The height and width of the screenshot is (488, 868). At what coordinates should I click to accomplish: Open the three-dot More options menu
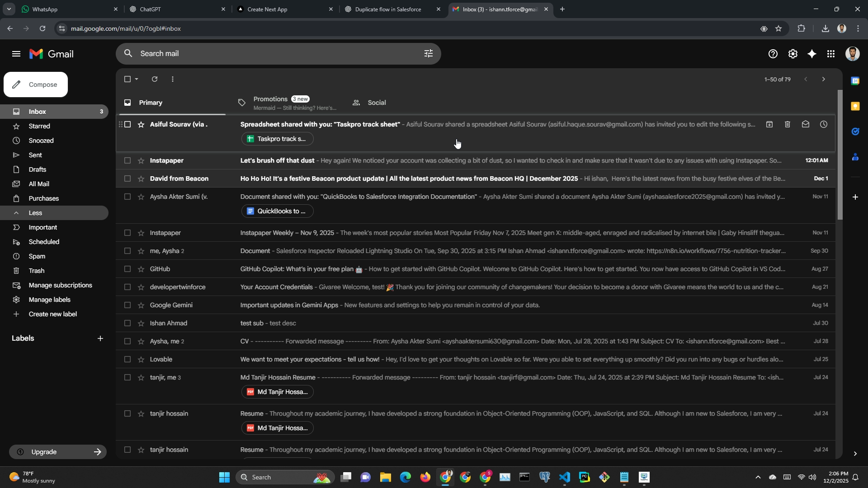(173, 79)
